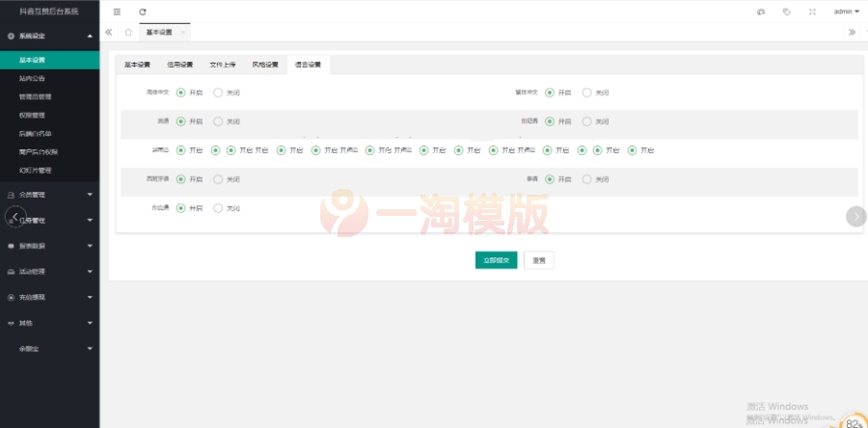Expand 余额宝 using its caret arrow
This screenshot has height=428, width=868.
[91, 348]
